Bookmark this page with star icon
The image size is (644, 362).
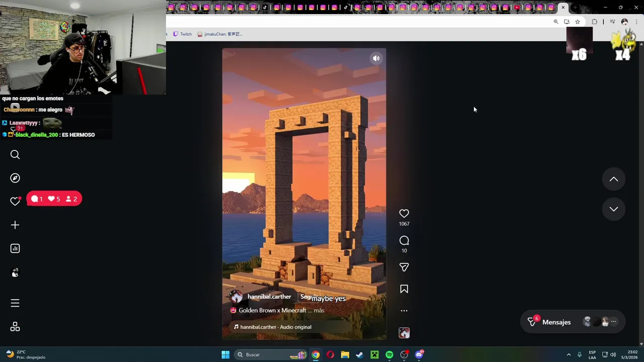(x=578, y=22)
